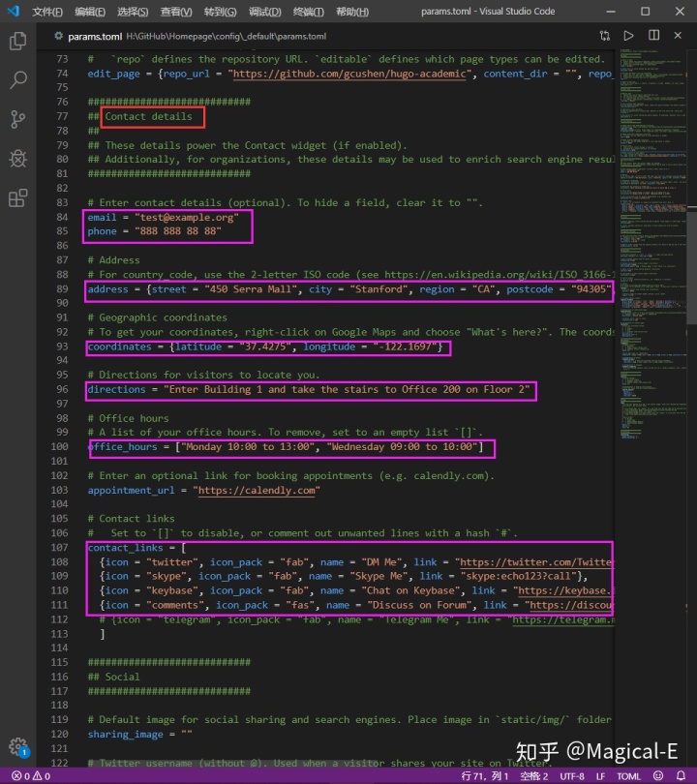Open the 调试(D) menu

click(x=264, y=12)
